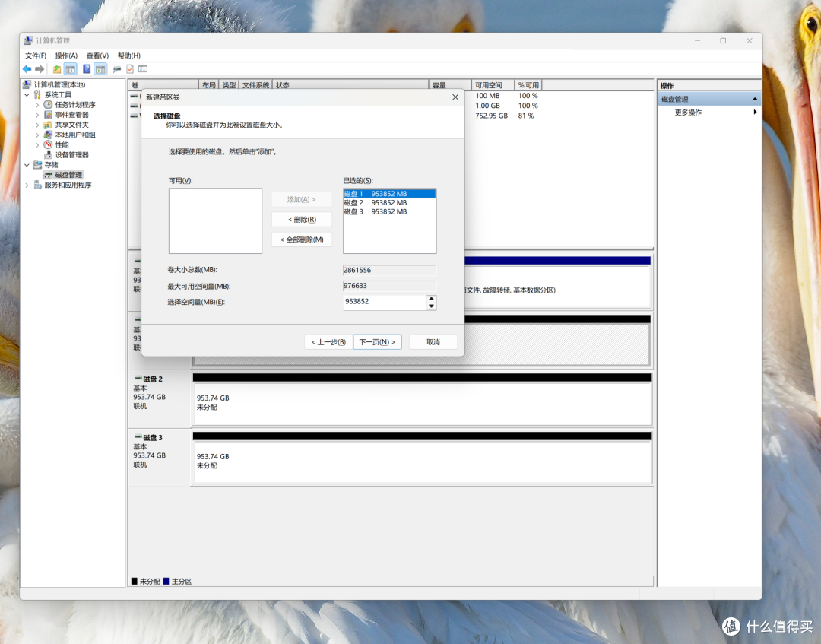Click the 可用空间 column header
This screenshot has width=821, height=644.
click(x=493, y=85)
